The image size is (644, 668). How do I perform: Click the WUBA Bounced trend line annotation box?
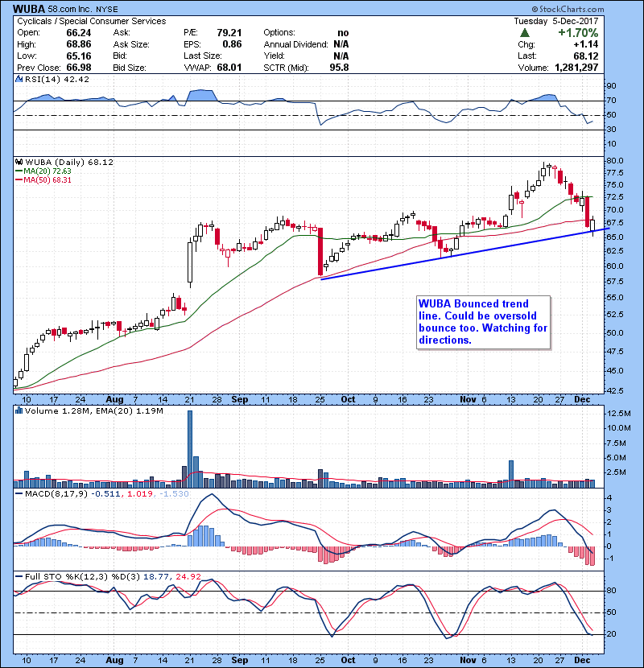coord(483,323)
